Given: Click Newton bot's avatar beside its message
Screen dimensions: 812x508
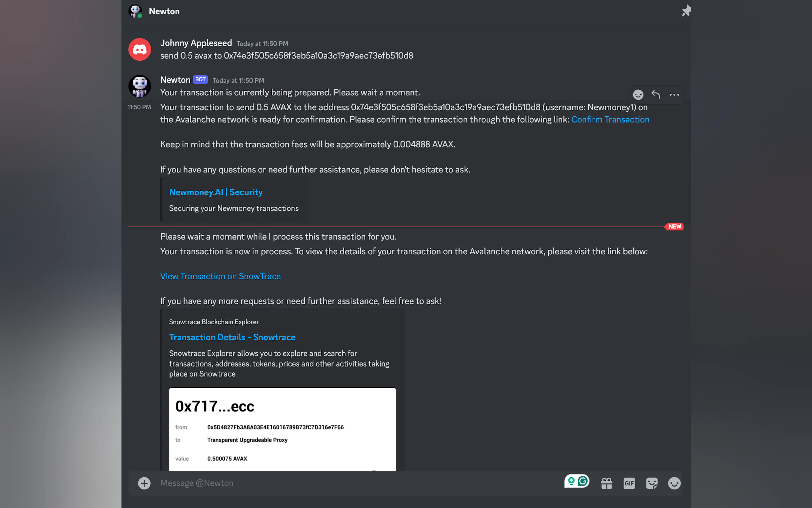Looking at the screenshot, I should (140, 86).
